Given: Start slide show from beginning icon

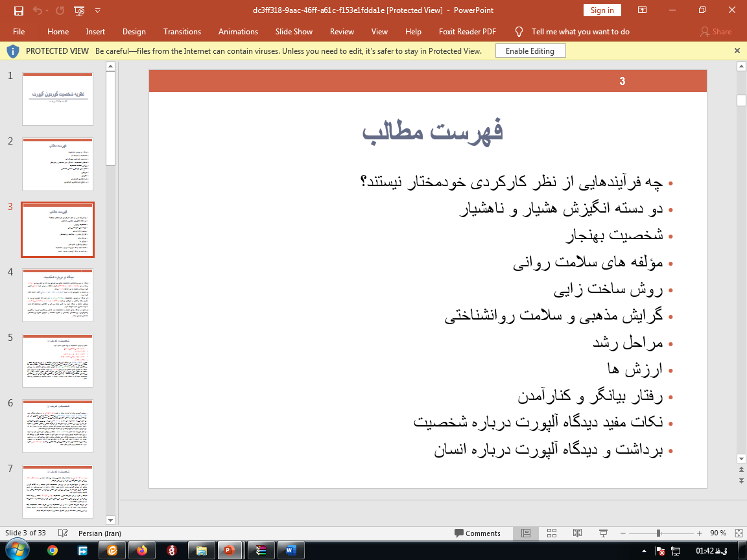Looking at the screenshot, I should (x=80, y=10).
